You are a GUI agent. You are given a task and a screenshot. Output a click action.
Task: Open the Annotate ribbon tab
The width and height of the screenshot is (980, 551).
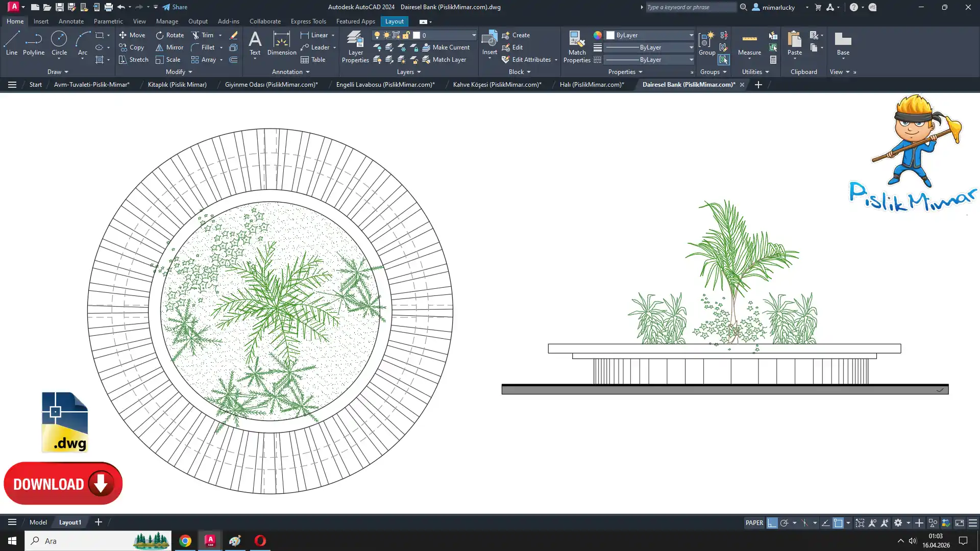[x=71, y=21]
